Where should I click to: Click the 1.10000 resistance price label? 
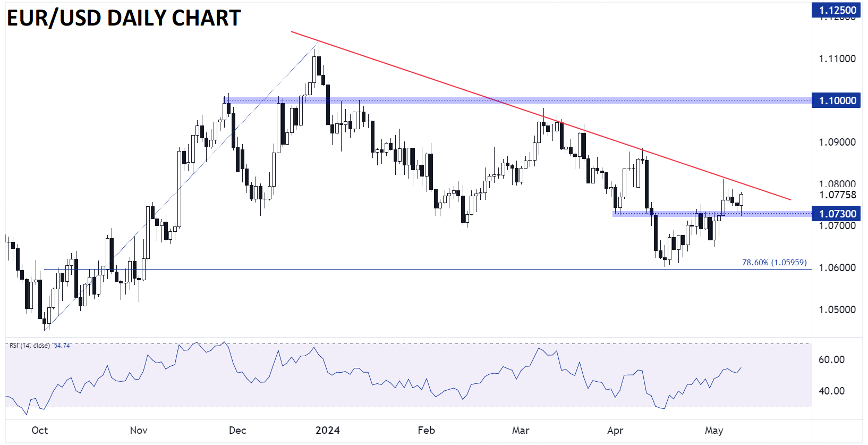(x=836, y=100)
